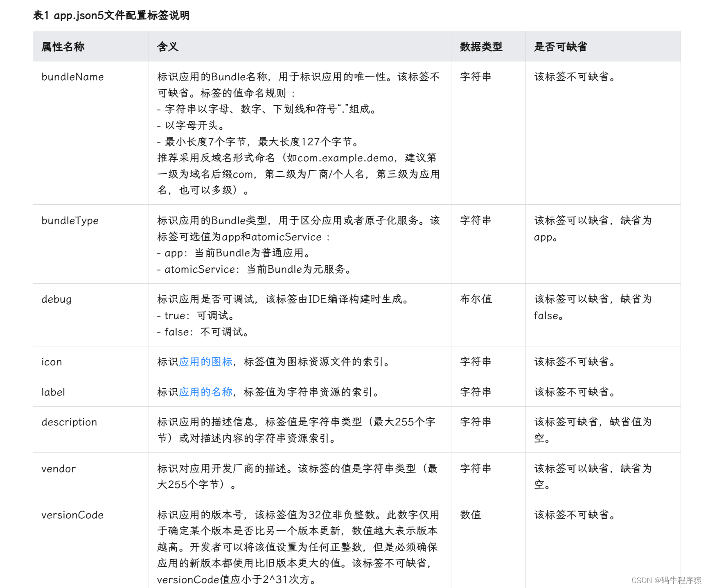Click the table title 表1 app.json5文件配置标签说明
This screenshot has width=708, height=588.
pyautogui.click(x=111, y=16)
